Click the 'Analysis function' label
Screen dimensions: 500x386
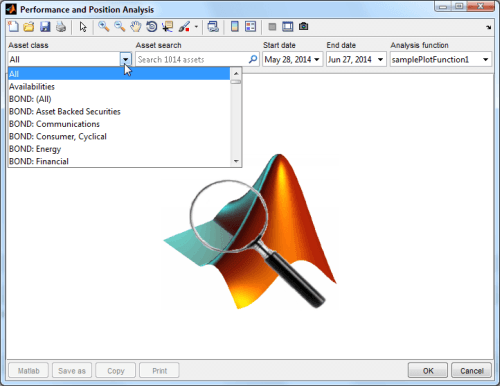pos(419,45)
